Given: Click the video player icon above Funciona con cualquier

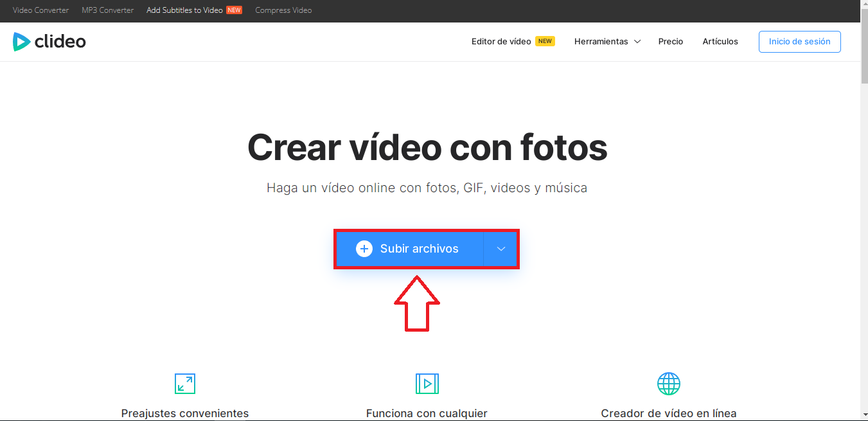Looking at the screenshot, I should click(427, 384).
